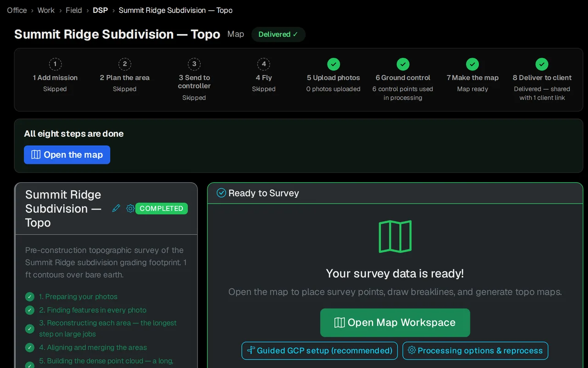Click the "All eight steps are done" heading
588x368 pixels.
[74, 134]
